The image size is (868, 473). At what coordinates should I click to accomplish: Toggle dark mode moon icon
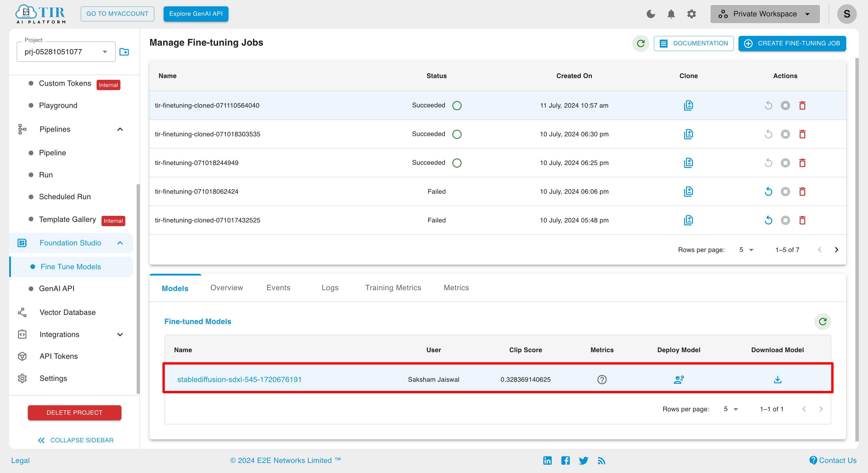[x=651, y=14]
